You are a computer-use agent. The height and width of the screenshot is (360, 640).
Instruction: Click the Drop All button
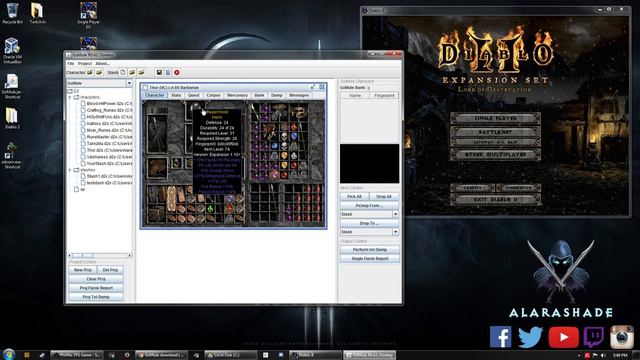(x=384, y=196)
